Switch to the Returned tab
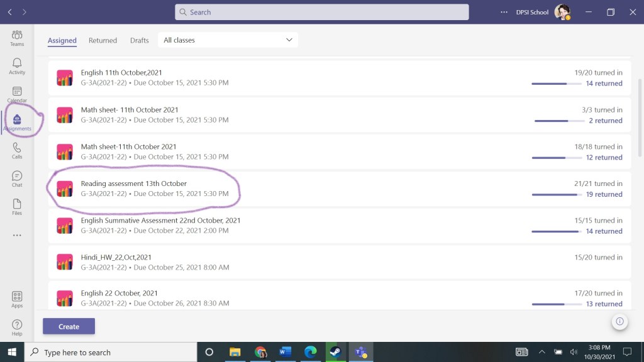 tap(103, 40)
